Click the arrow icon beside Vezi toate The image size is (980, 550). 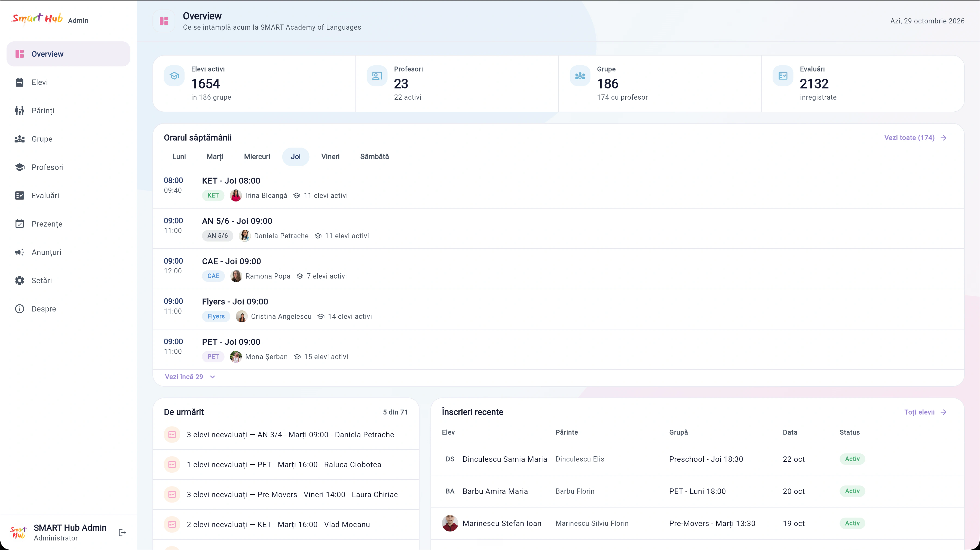tap(944, 138)
